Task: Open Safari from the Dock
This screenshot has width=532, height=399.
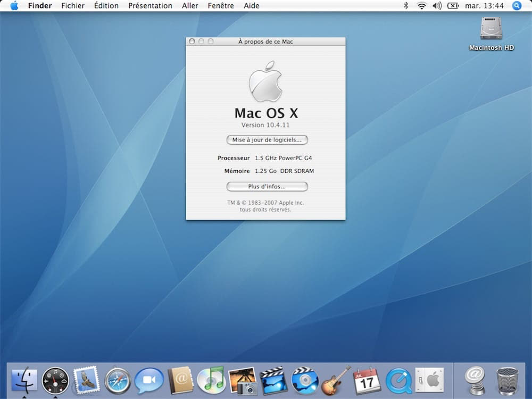Action: [118, 380]
